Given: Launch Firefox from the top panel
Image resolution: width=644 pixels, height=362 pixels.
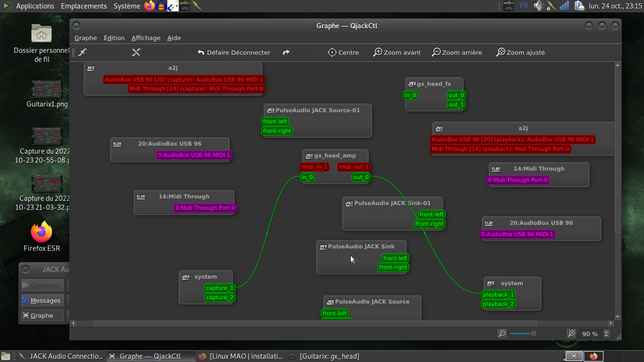Looking at the screenshot, I should pos(149,6).
